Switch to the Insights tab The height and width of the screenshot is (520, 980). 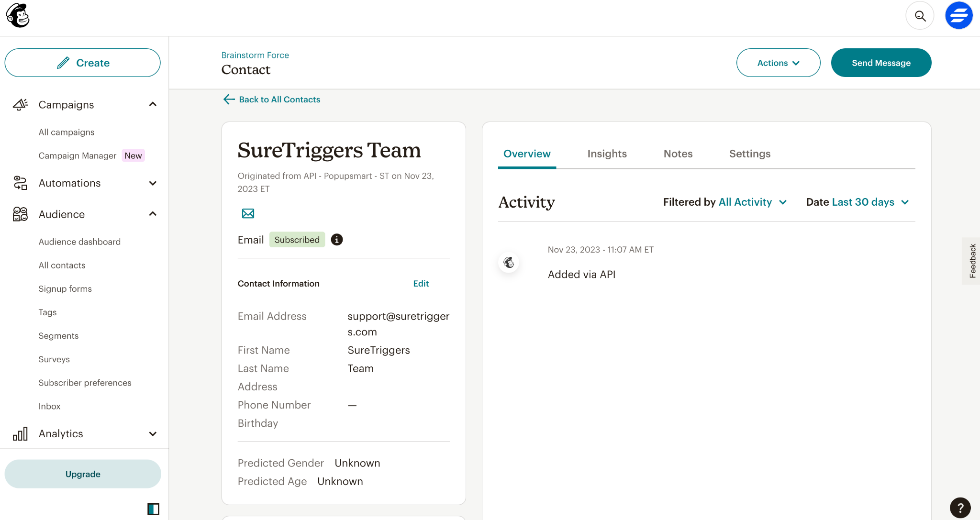click(x=607, y=154)
